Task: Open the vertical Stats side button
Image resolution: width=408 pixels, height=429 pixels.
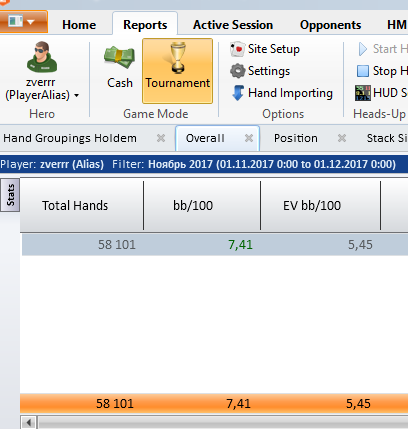Action: [10, 195]
